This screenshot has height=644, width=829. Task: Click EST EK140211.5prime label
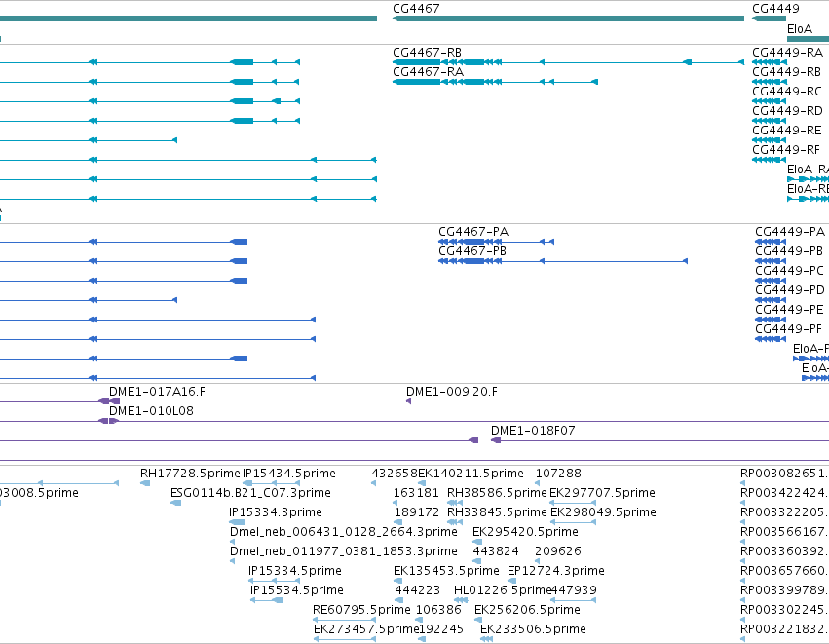[471, 474]
